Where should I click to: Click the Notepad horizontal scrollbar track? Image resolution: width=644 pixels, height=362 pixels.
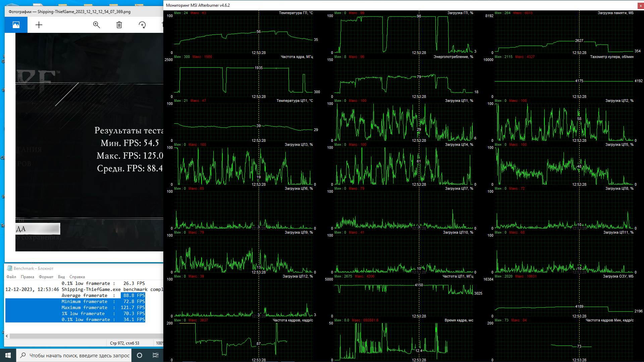pyautogui.click(x=84, y=336)
